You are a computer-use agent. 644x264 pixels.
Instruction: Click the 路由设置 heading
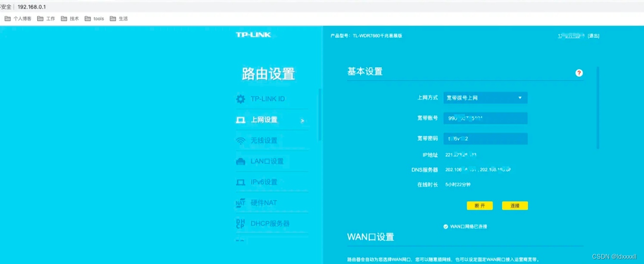tap(268, 74)
